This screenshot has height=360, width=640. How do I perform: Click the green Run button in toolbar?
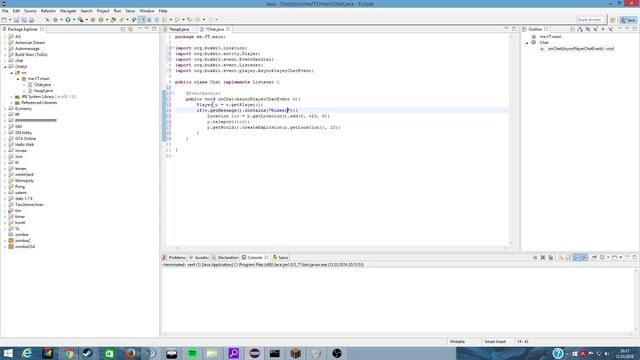click(68, 20)
